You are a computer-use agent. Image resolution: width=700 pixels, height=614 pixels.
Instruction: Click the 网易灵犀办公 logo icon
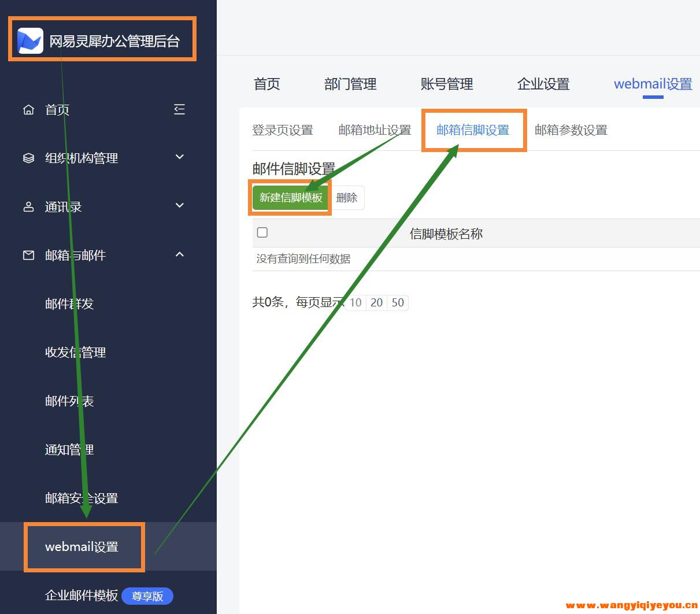coord(30,40)
